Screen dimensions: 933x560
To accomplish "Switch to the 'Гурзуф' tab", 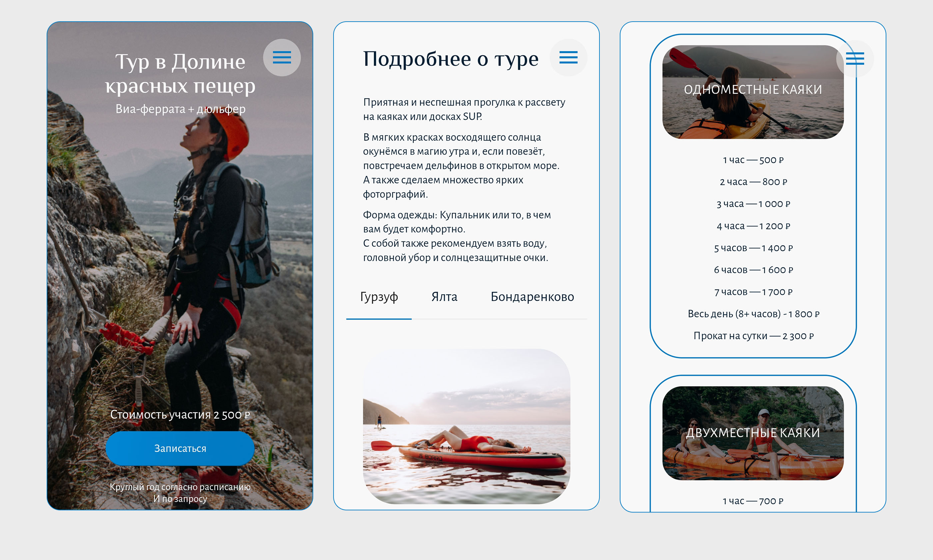I will click(379, 297).
